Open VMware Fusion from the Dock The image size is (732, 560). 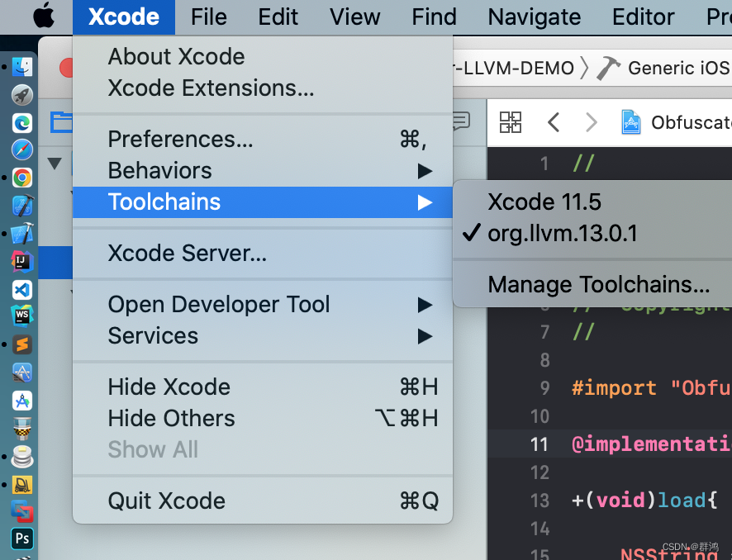(22, 511)
